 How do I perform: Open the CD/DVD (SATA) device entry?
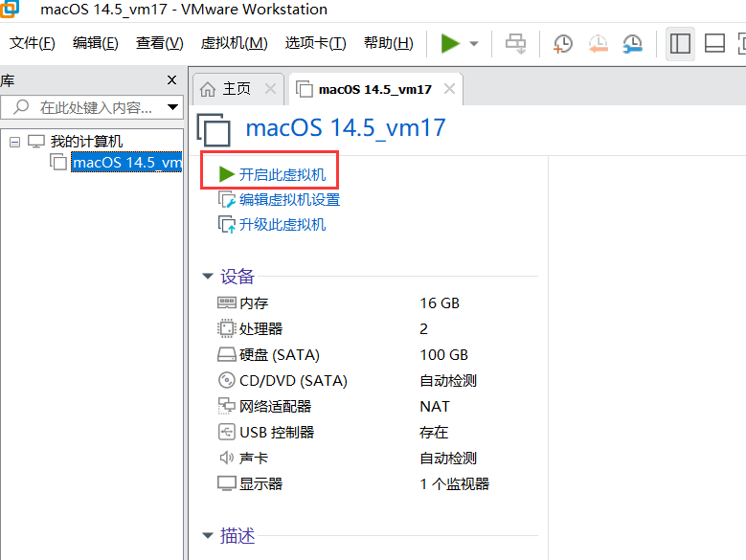[293, 380]
